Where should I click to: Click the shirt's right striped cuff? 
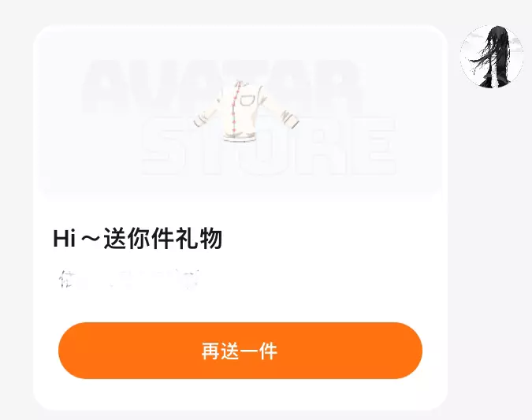(x=289, y=120)
